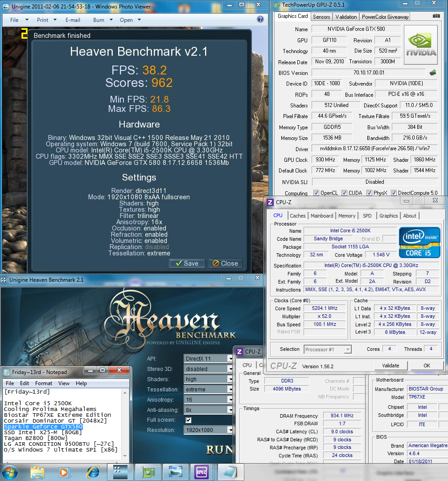Open Windows Explorer from the taskbar
448x481 pixels.
pos(37,473)
